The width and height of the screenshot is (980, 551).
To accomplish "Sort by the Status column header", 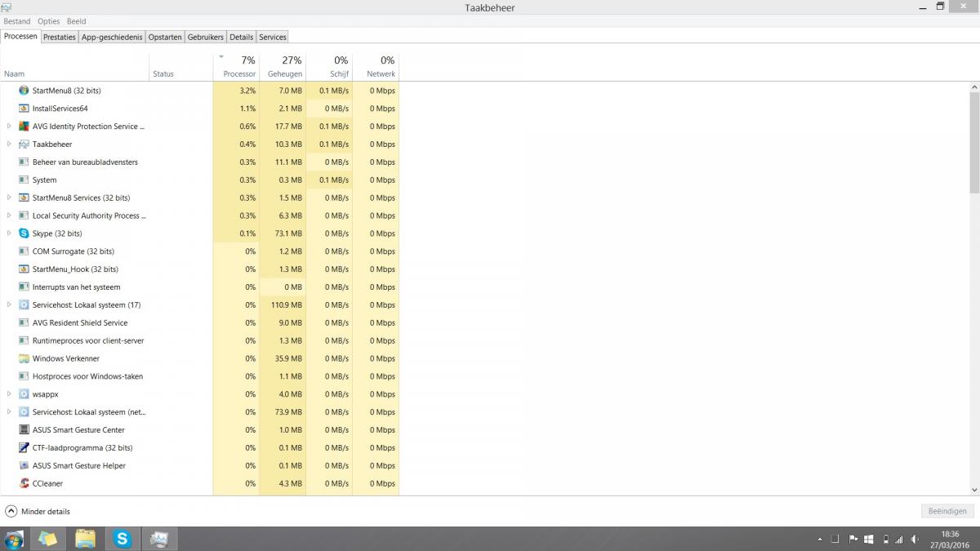I will tap(180, 66).
